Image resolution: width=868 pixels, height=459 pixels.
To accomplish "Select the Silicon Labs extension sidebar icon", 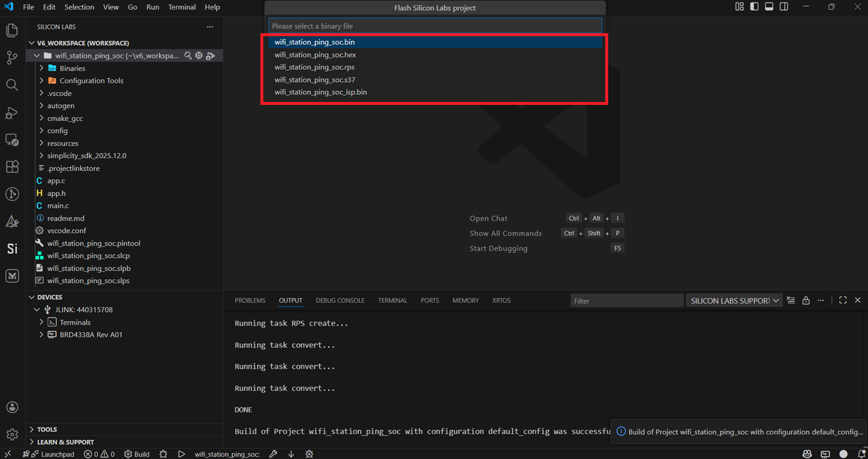I will pos(11,248).
